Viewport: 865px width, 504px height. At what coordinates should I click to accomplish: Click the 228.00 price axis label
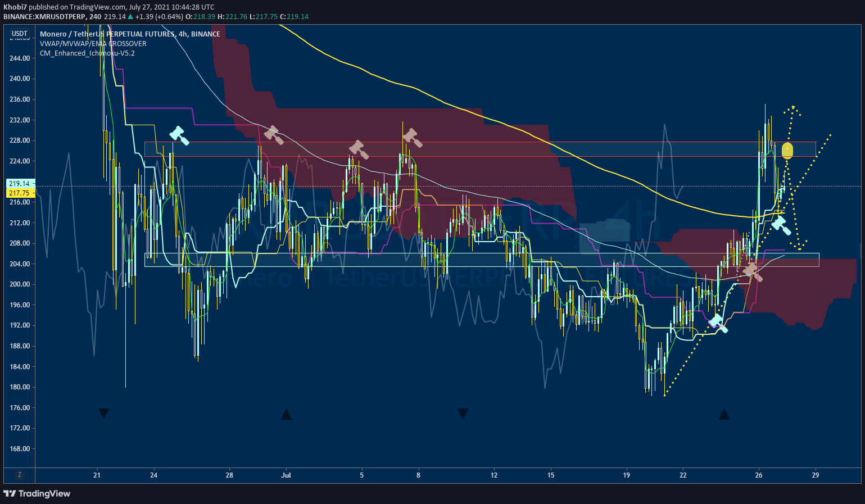[x=20, y=140]
